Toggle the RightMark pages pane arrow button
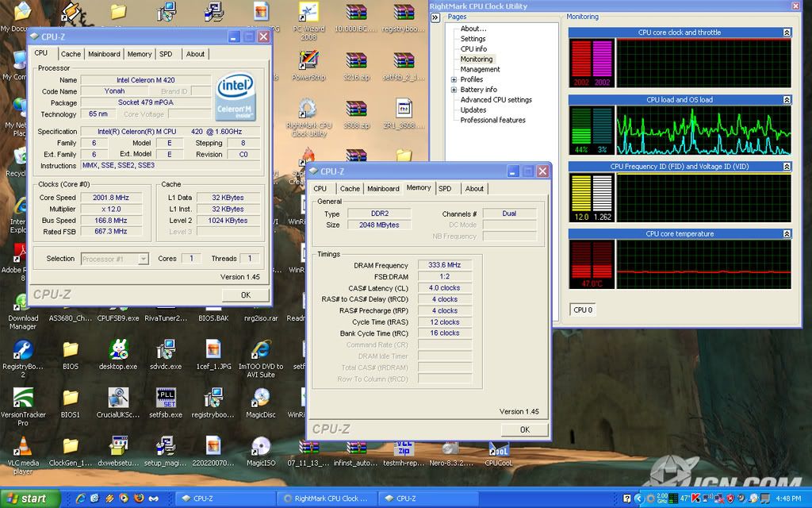Viewport: 812px width, 508px height. (435, 17)
